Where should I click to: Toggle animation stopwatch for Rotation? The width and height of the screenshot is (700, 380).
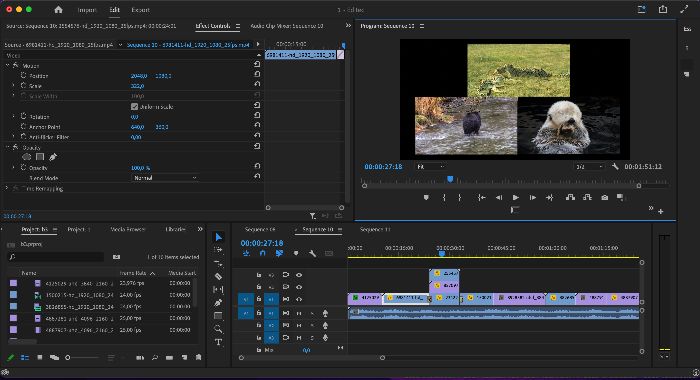(x=24, y=116)
